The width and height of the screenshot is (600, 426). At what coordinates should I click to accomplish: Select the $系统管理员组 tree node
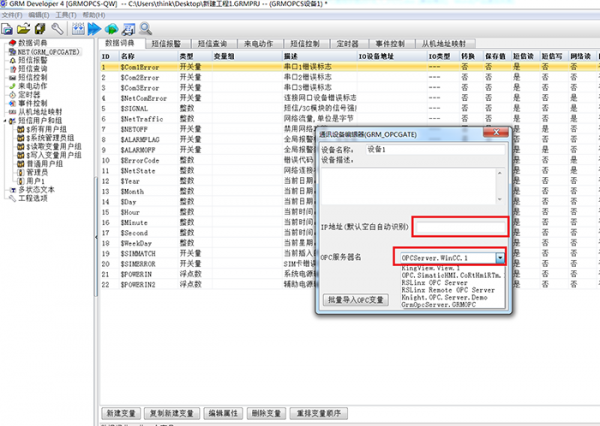tap(50, 138)
